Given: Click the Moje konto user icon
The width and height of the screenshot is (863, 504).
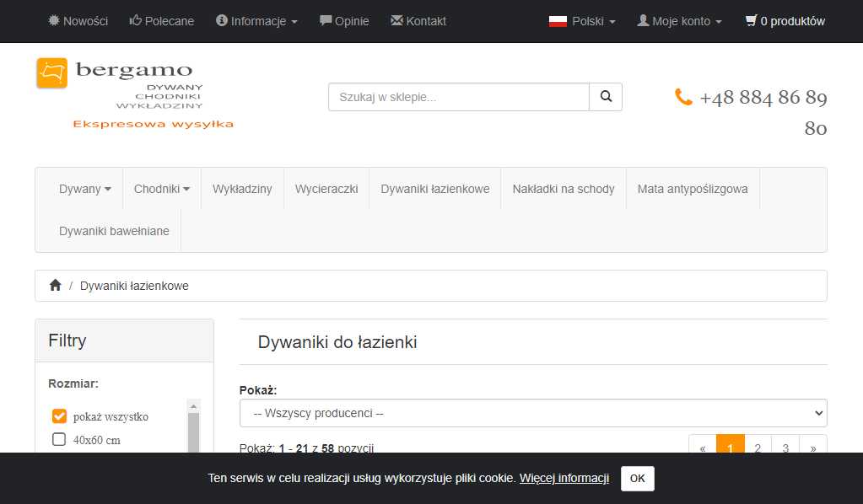Looking at the screenshot, I should click(x=643, y=20).
